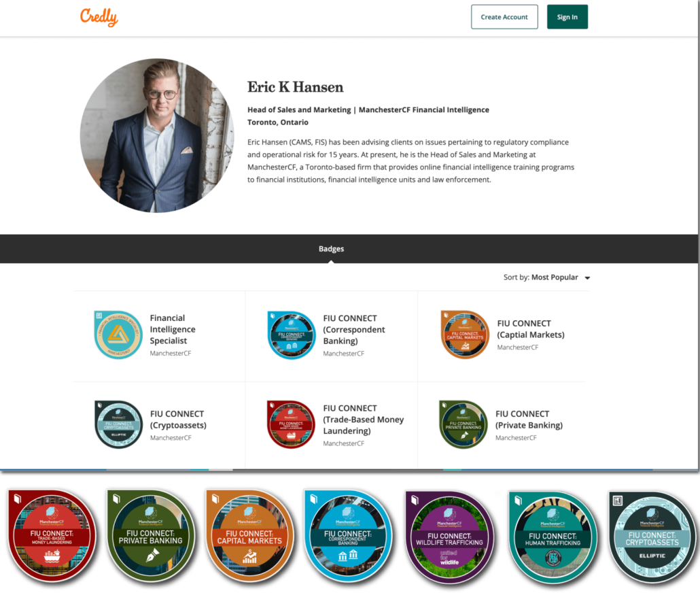Open the red Trade-Based Money Laundering badge icon in the grid
The height and width of the screenshot is (610, 700).
tap(291, 424)
